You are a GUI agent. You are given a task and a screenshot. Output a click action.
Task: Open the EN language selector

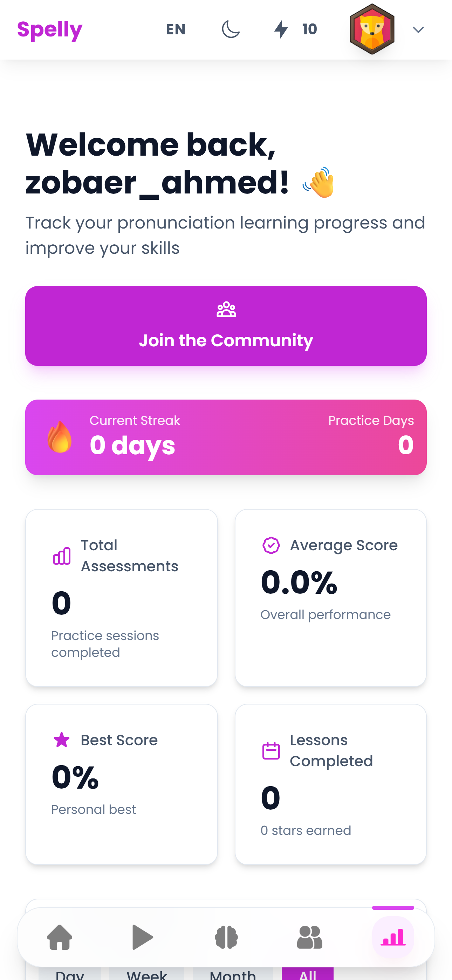[x=176, y=29]
